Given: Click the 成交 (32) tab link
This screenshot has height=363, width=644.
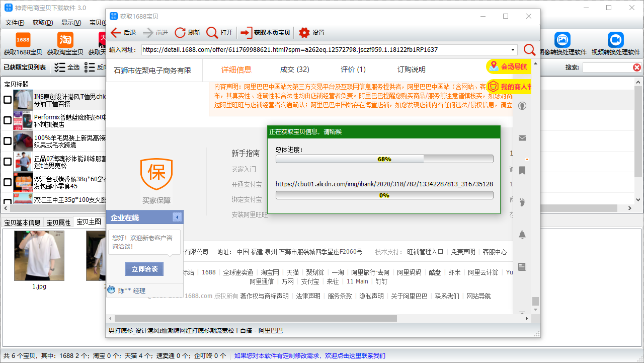Looking at the screenshot, I should point(294,69).
